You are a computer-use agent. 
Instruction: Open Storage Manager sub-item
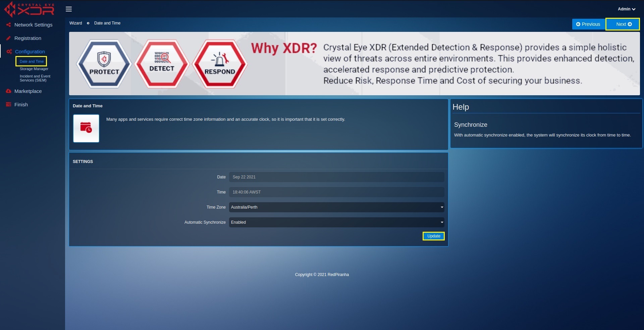coord(34,69)
